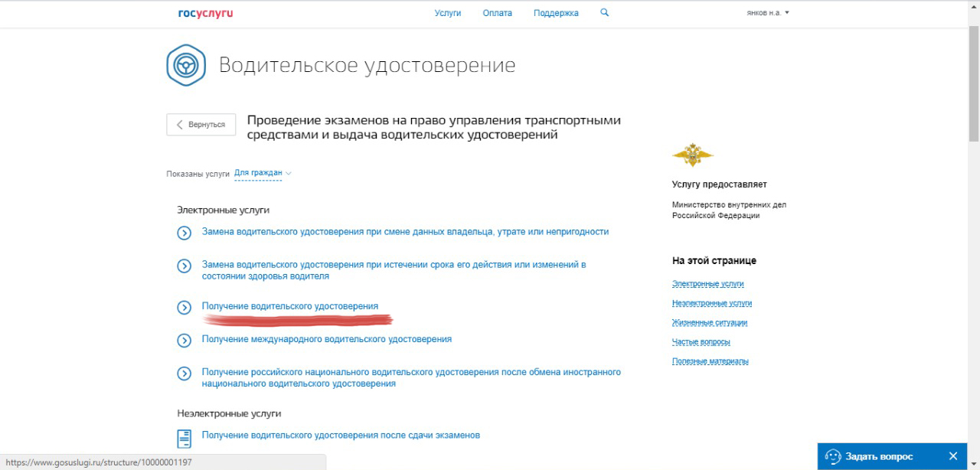Click arrow icon beside international license service
Viewport: 980px width, 470px height.
pos(184,340)
